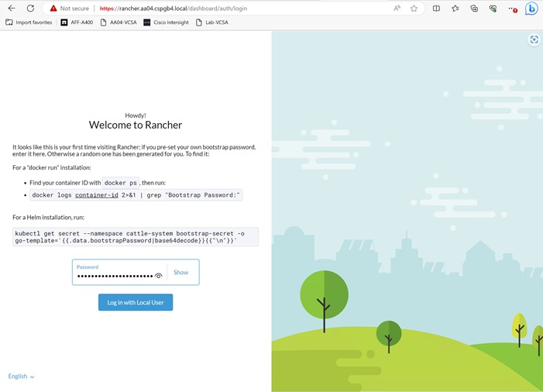Image resolution: width=543 pixels, height=392 pixels.
Task: Open the Not secure warning indicator
Action: (x=69, y=9)
